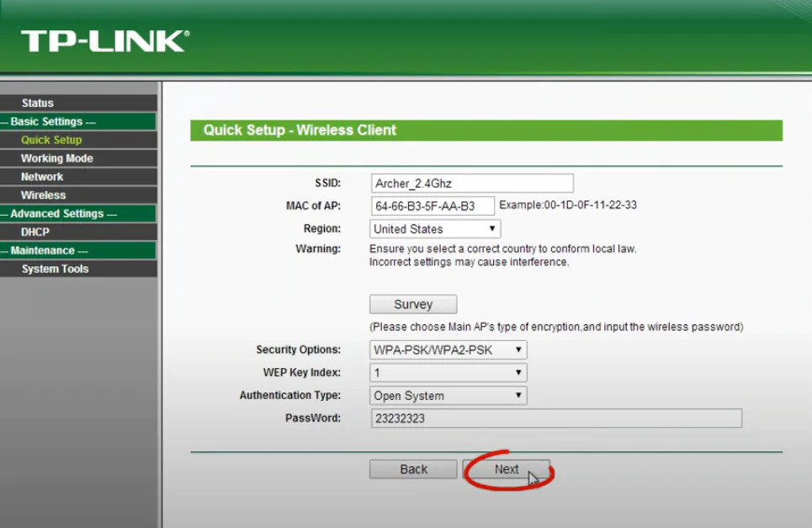Open the Network menu item

(79, 177)
